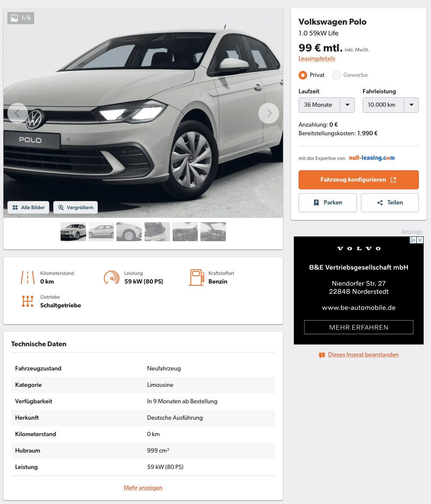Viewport: 431px width, 504px height.
Task: Open Alle Bilder gallery view
Action: coord(28,207)
